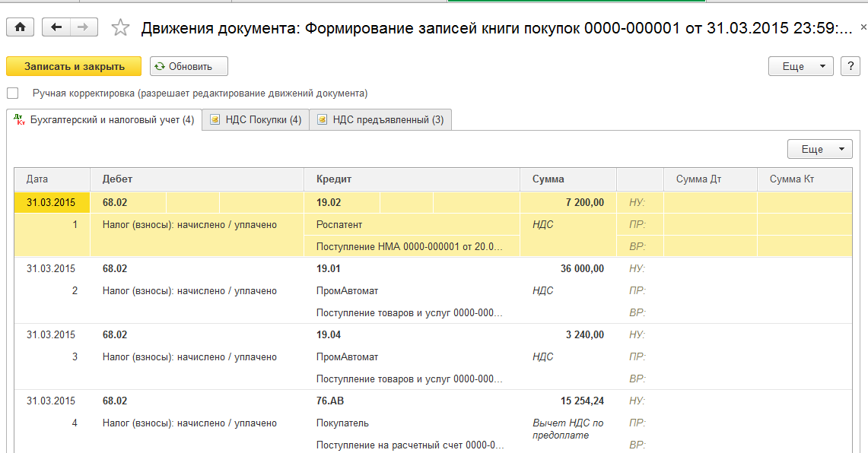Refresh with the Обновить button

[189, 66]
